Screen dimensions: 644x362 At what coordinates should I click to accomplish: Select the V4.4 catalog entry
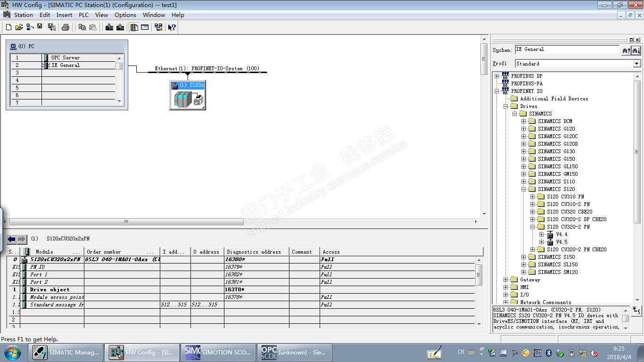(561, 234)
